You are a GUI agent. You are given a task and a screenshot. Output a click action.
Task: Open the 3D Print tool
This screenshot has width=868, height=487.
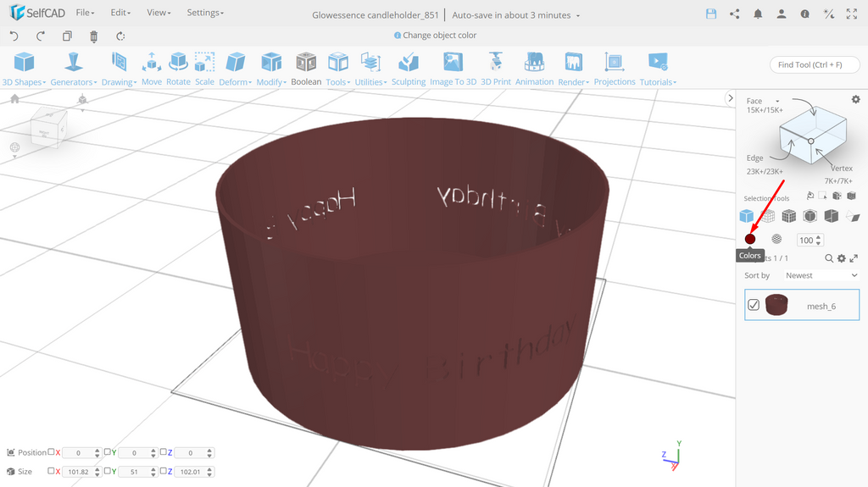click(x=495, y=69)
